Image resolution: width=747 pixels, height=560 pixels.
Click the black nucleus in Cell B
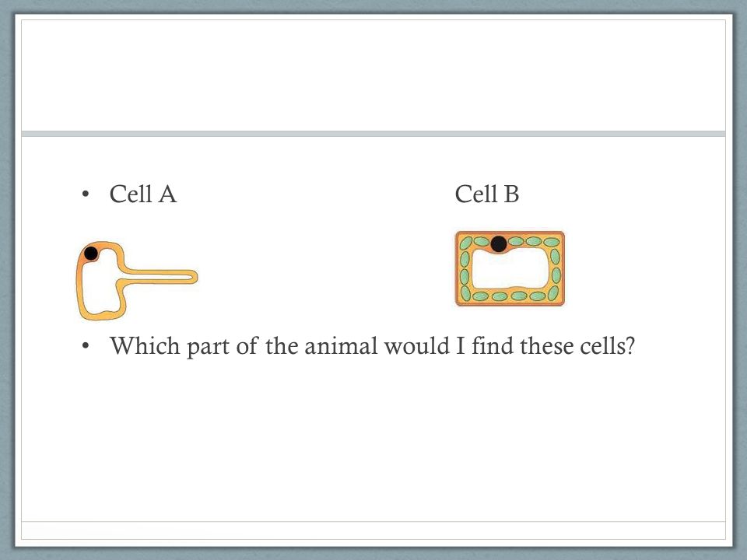point(498,243)
